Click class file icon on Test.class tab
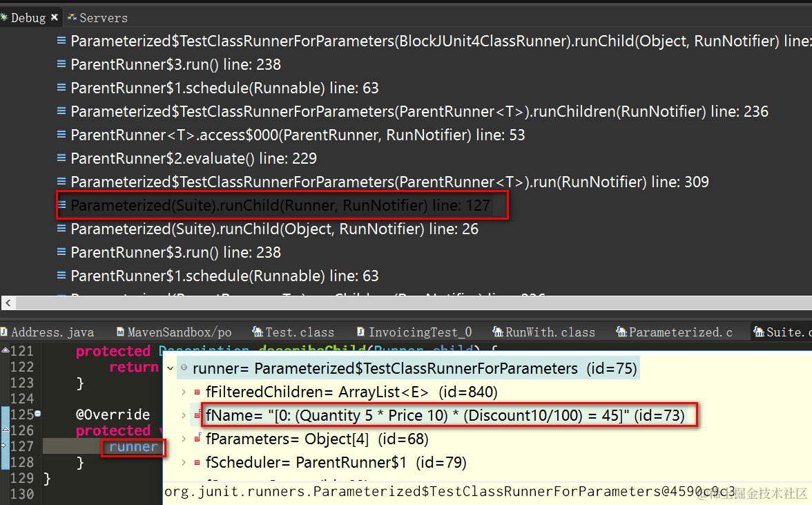The width and height of the screenshot is (812, 505). 258,332
